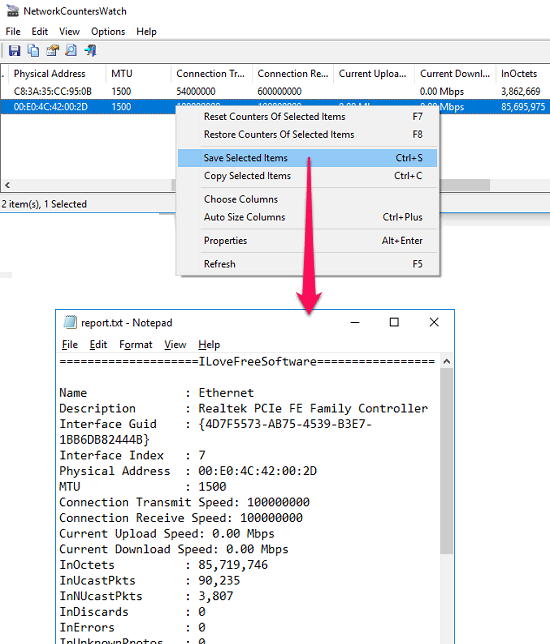550x644 pixels.
Task: Sort by the Connection Re... column header
Action: [292, 74]
